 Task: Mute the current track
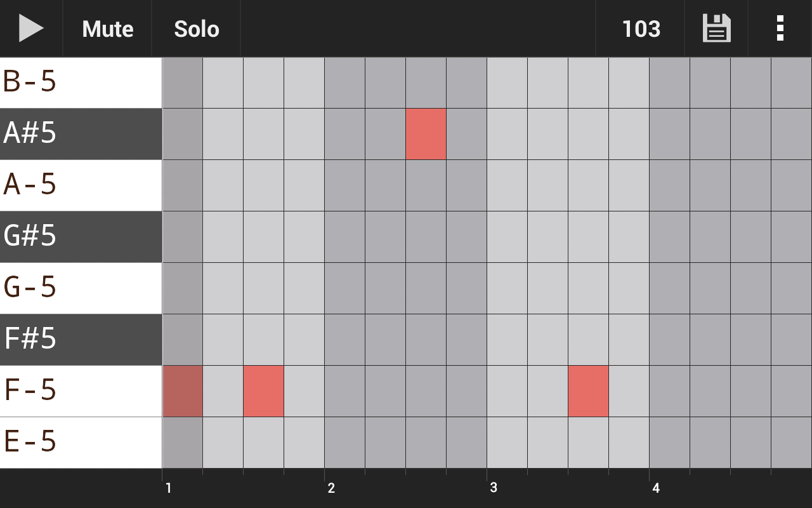pyautogui.click(x=107, y=29)
